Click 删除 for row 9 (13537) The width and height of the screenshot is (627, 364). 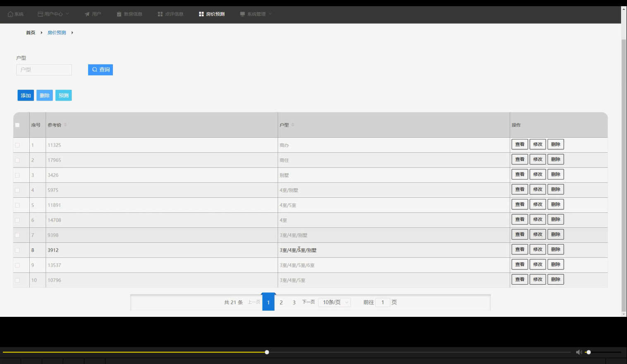[556, 264]
